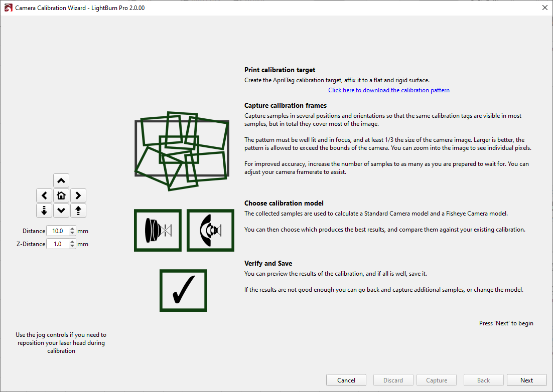Image resolution: width=553 pixels, height=392 pixels.
Task: Edit the Z-Distance input field
Action: [59, 244]
